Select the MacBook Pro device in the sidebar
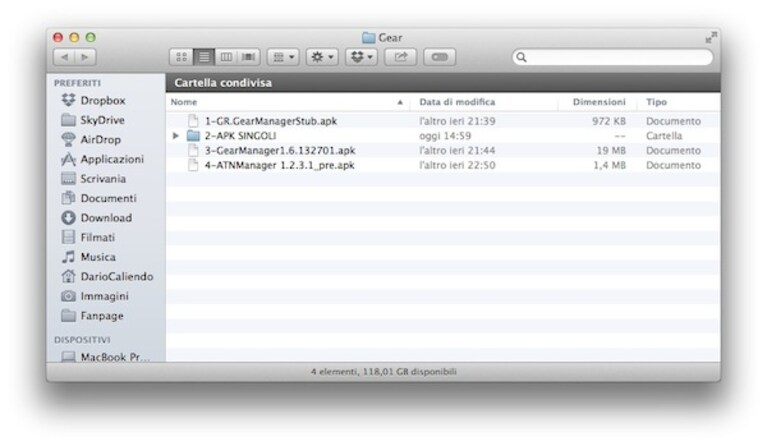 [x=105, y=357]
